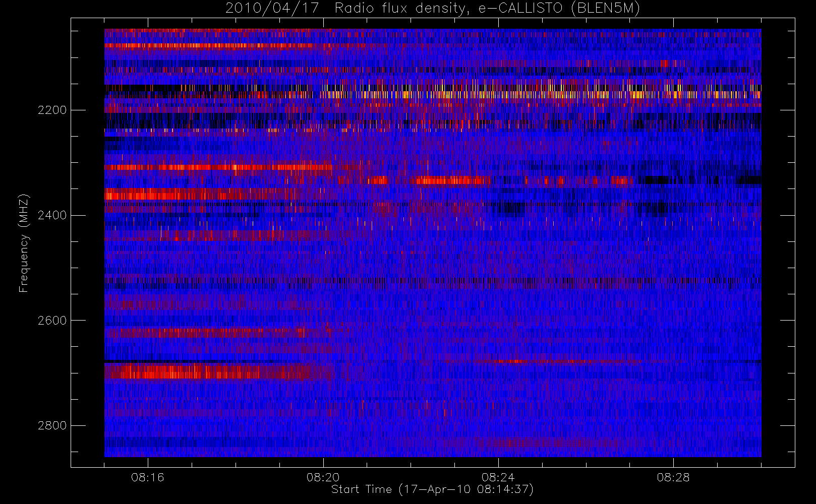Image resolution: width=816 pixels, height=504 pixels.
Task: Click the 08:20 time tick label
Action: tap(323, 477)
